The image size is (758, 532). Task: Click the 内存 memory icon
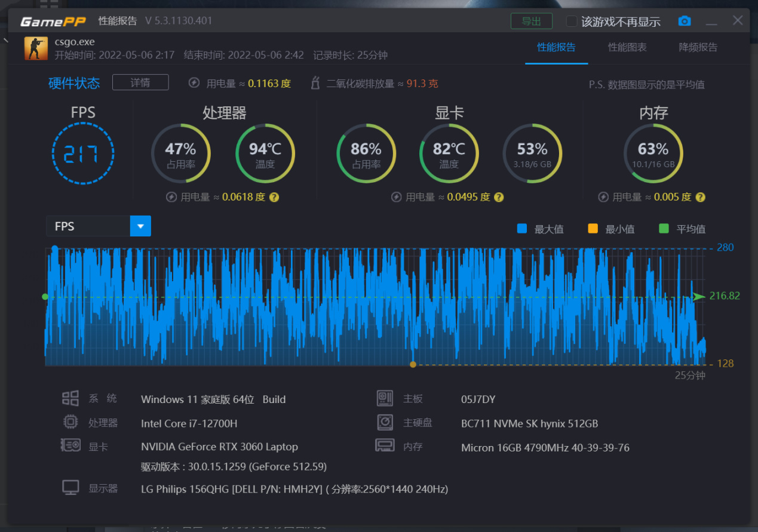point(385,445)
